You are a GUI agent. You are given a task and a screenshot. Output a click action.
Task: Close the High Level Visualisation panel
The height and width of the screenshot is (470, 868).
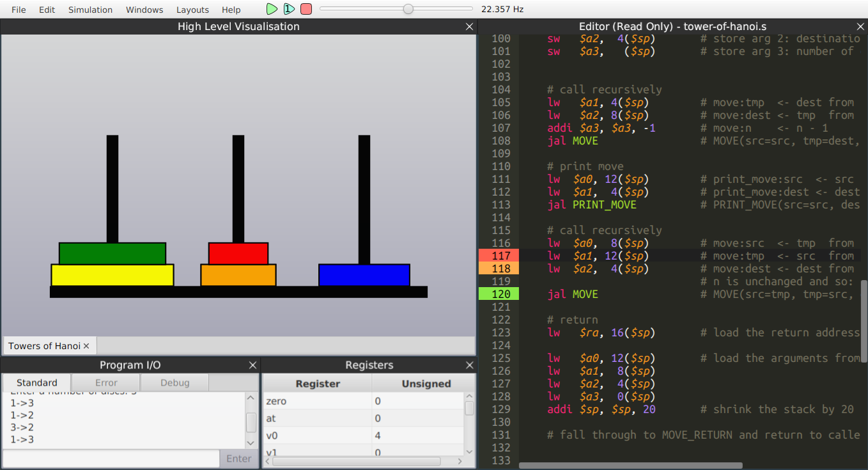click(470, 26)
